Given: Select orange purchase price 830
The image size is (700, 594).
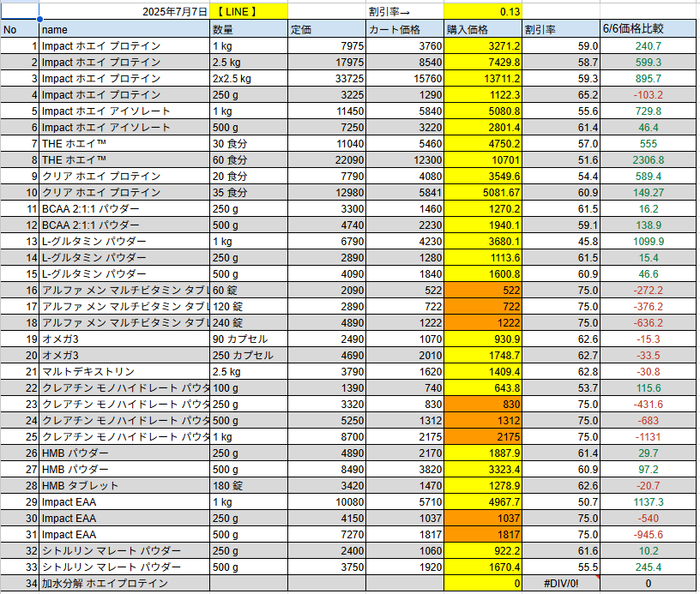Looking at the screenshot, I should point(483,404).
